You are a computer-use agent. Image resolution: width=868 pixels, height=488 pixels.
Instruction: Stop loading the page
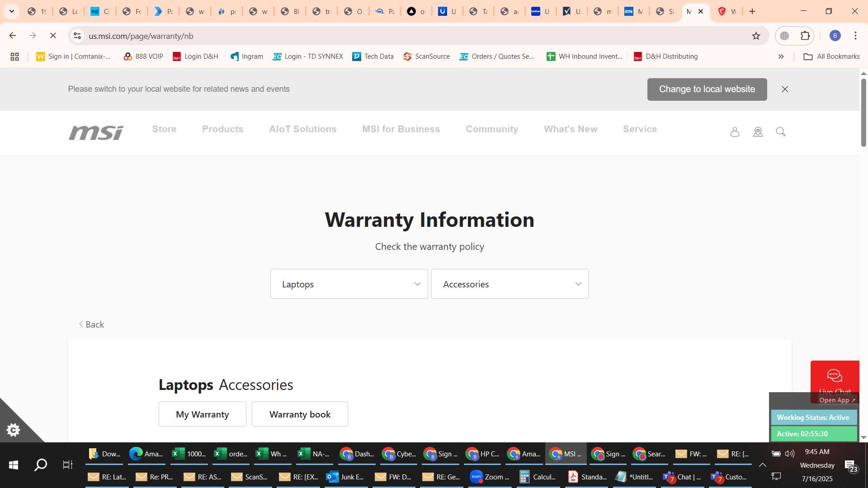[53, 36]
